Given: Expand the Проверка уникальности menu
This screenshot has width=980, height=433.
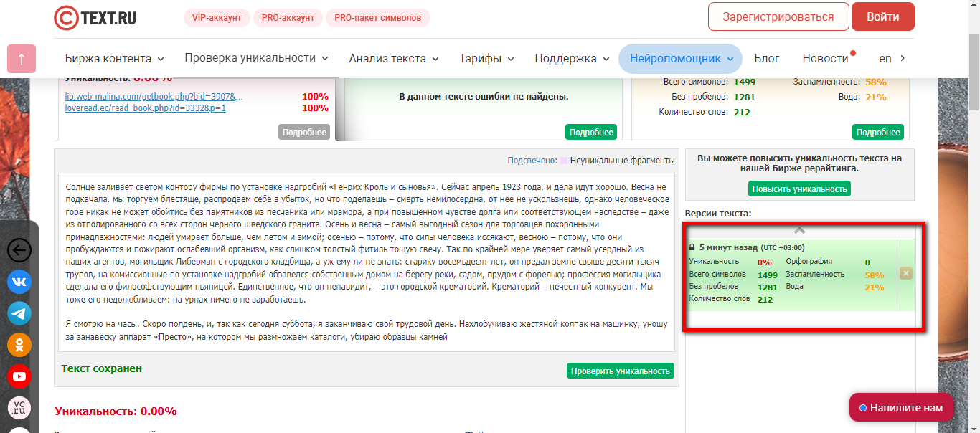Looking at the screenshot, I should pos(256,58).
